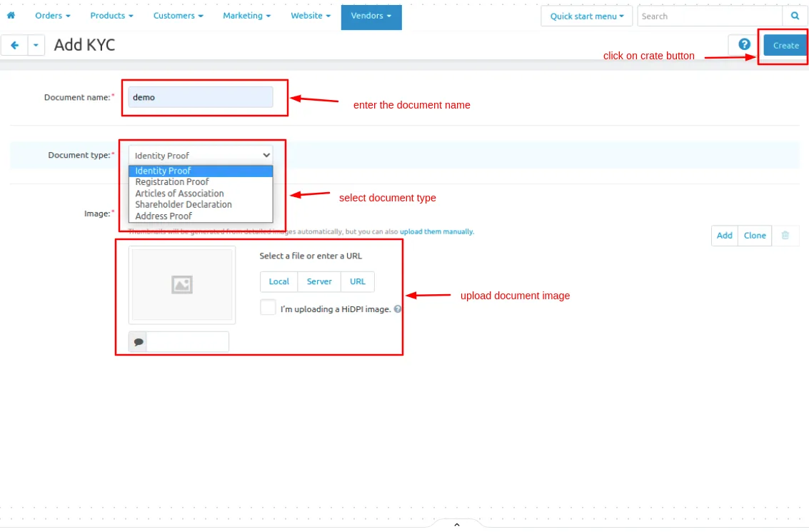The width and height of the screenshot is (809, 532).
Task: Open the home dashboard icon
Action: point(11,16)
